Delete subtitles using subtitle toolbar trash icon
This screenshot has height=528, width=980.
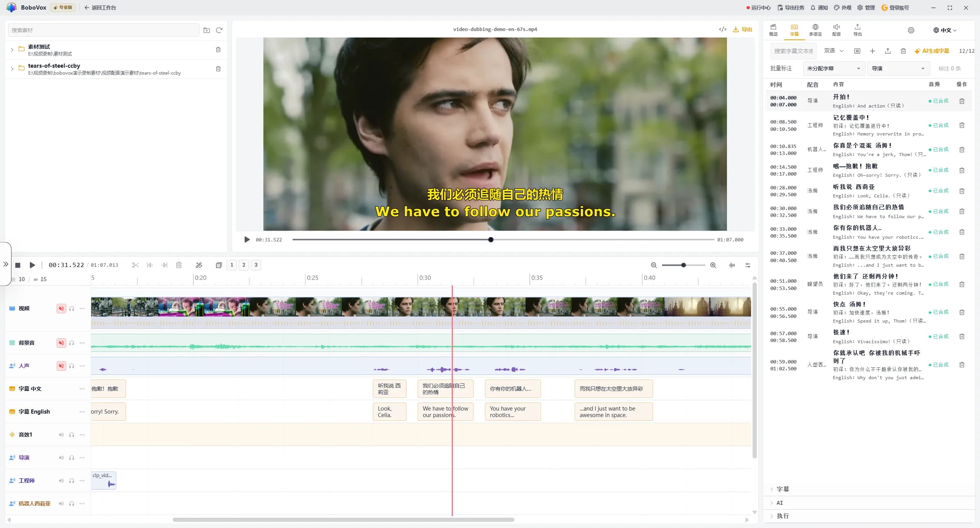903,51
